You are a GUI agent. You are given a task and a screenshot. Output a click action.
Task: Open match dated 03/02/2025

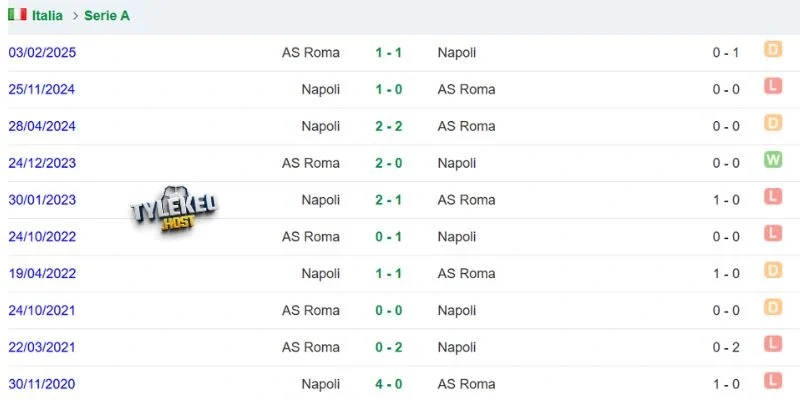coord(42,53)
